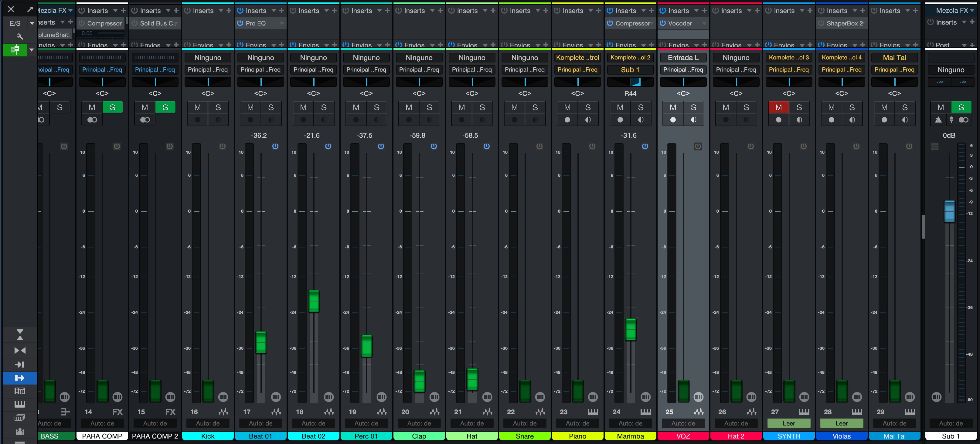Detach the mixer with the arrow icon
The width and height of the screenshot is (980, 444).
pyautogui.click(x=30, y=9)
